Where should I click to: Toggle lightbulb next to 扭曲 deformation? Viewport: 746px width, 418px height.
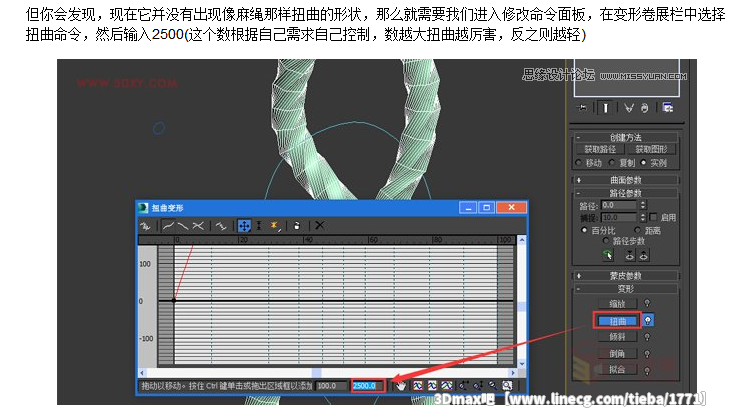[648, 321]
